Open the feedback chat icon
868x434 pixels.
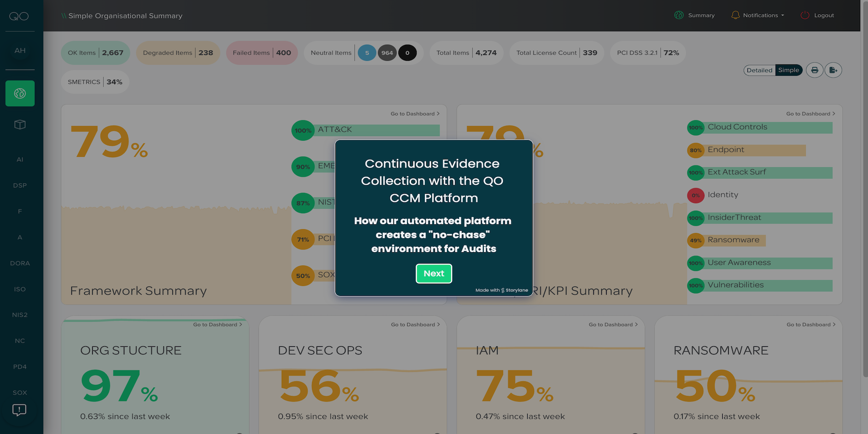tap(19, 410)
